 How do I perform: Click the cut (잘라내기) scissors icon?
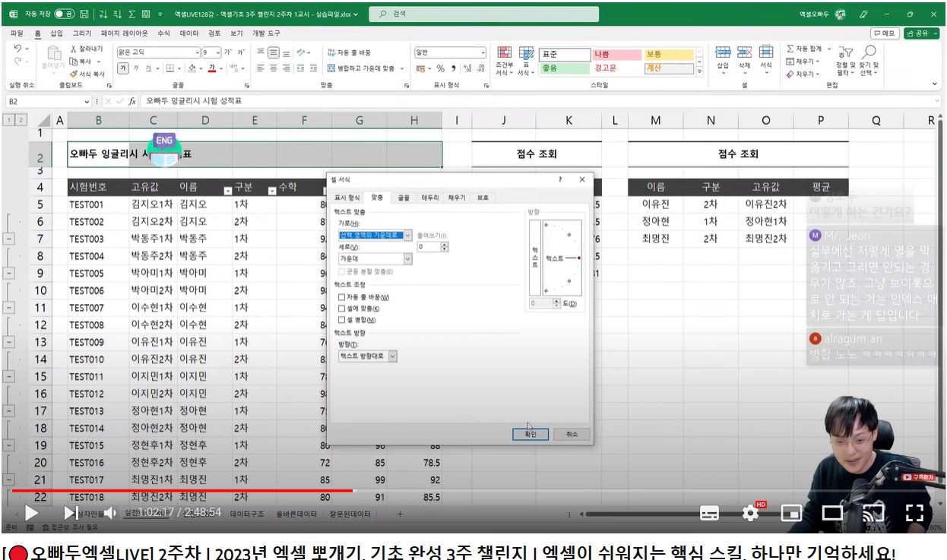74,49
